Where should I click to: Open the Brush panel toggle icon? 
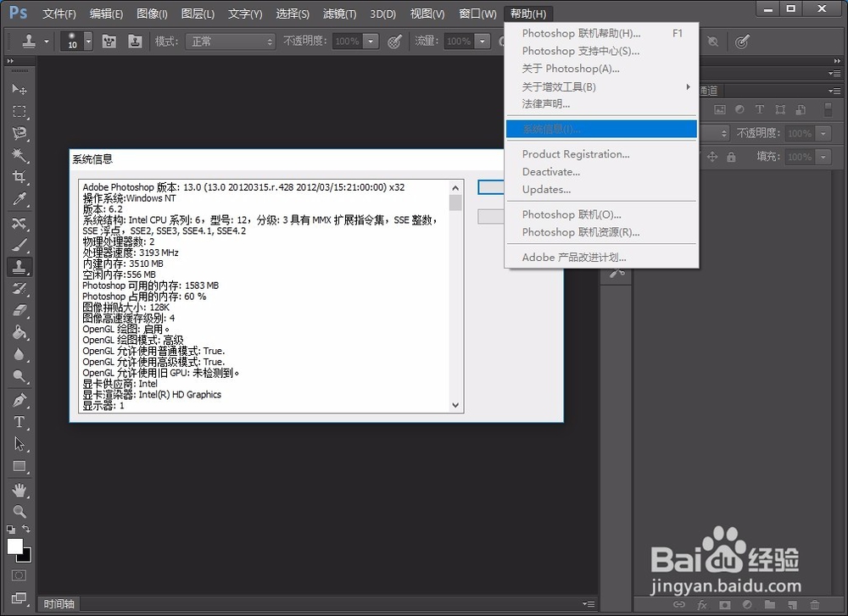(x=109, y=41)
